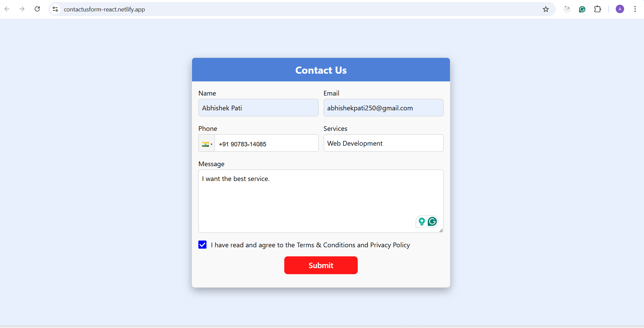The width and height of the screenshot is (644, 328).
Task: Uncheck the Terms & Conditions checkbox
Action: 202,245
